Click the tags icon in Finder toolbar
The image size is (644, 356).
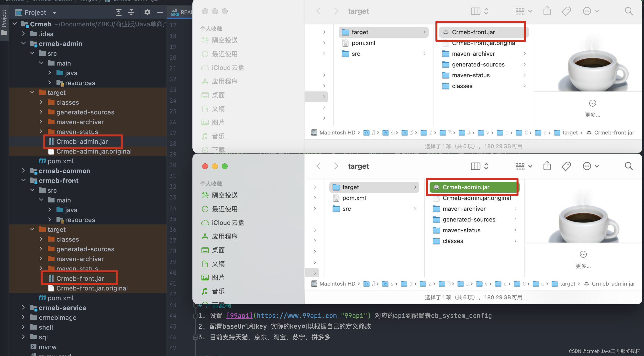pos(566,11)
